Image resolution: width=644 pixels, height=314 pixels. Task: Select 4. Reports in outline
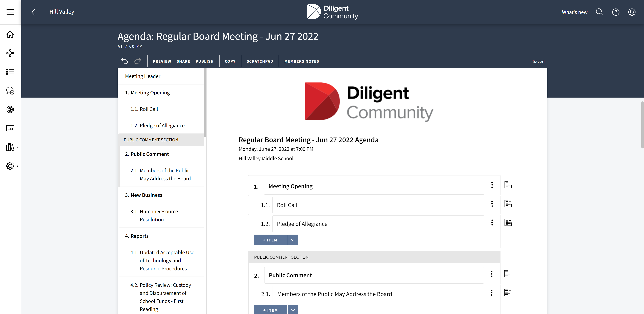pyautogui.click(x=160, y=236)
